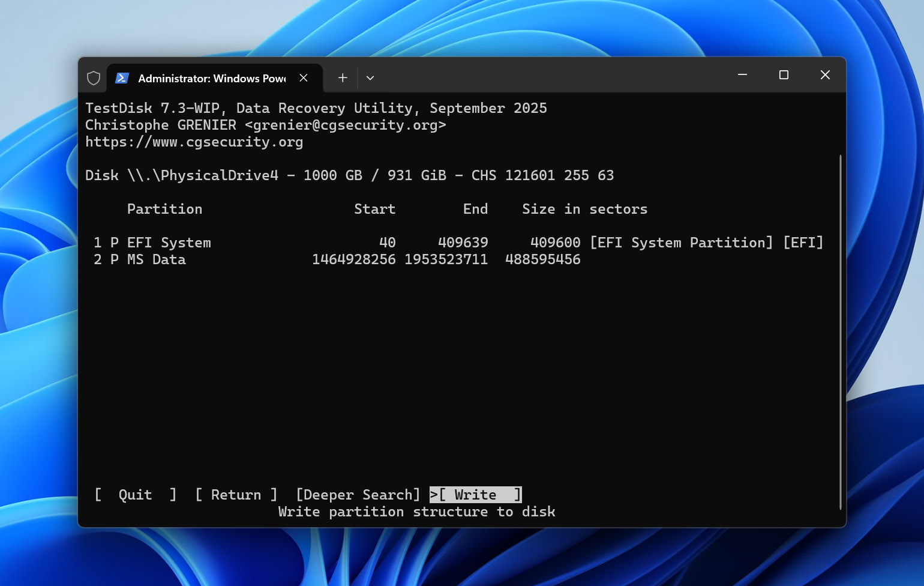The width and height of the screenshot is (924, 586).
Task: Maximize the terminal window
Action: coord(784,74)
